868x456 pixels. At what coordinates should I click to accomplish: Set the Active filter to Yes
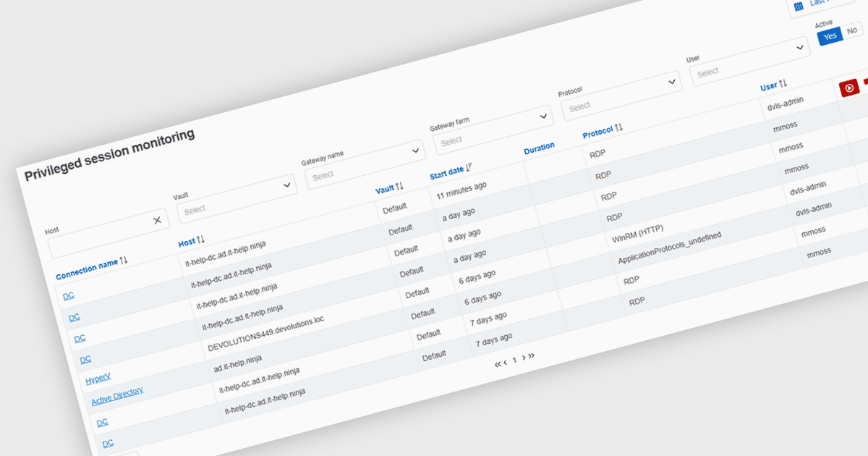click(x=830, y=36)
